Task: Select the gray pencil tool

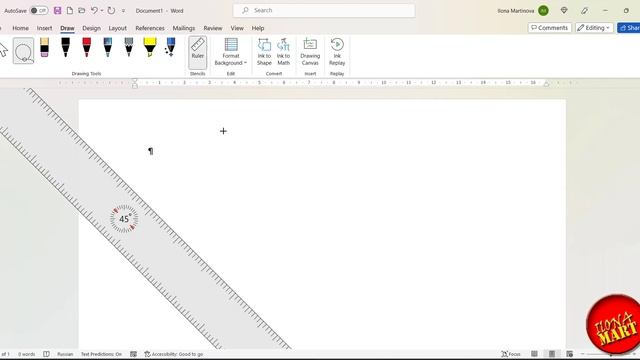Action: point(129,47)
